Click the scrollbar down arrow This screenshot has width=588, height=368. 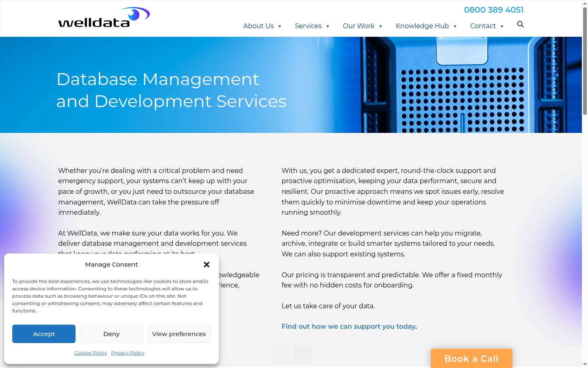(585, 364)
